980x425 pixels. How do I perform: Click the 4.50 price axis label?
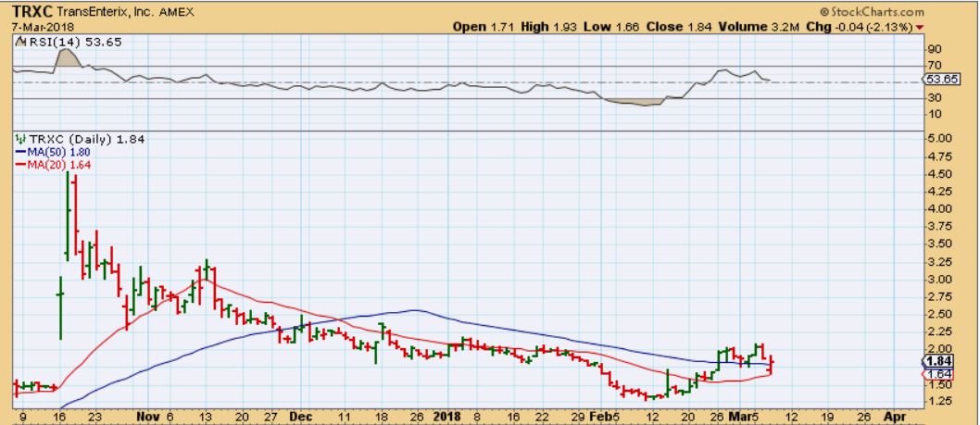[x=938, y=174]
